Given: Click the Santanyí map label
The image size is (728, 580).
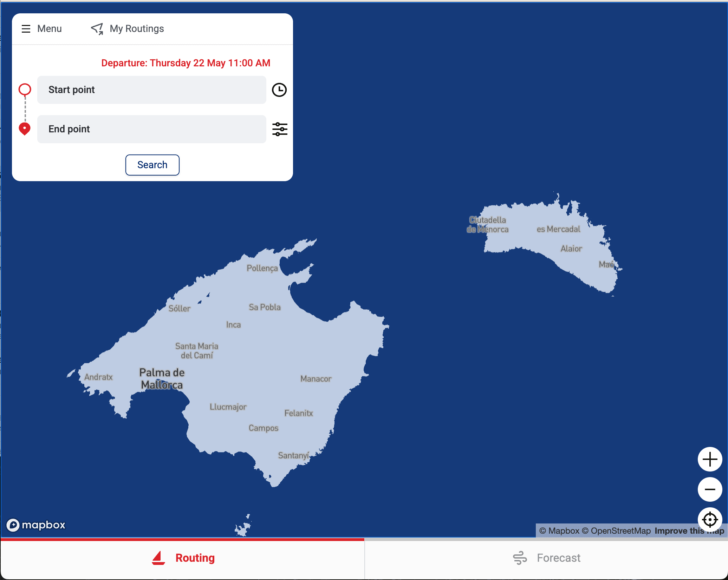Looking at the screenshot, I should click(x=294, y=456).
